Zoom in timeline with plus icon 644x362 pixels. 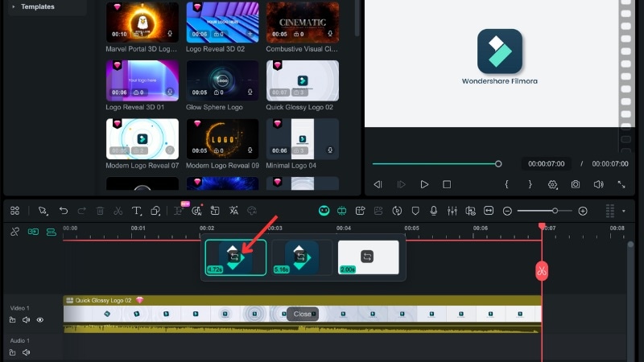tap(582, 211)
